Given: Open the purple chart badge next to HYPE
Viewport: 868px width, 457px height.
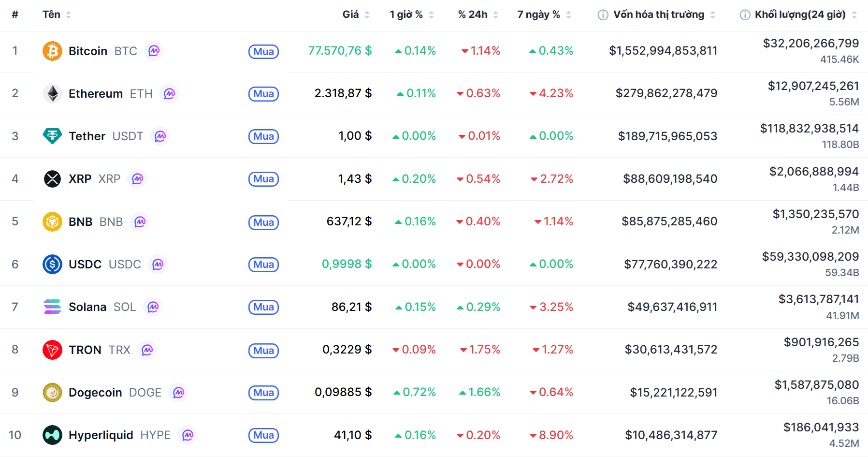Looking at the screenshot, I should (188, 435).
